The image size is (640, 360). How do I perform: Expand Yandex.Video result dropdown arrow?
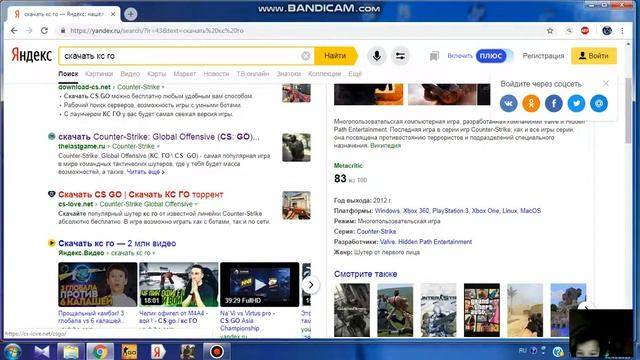[153, 253]
